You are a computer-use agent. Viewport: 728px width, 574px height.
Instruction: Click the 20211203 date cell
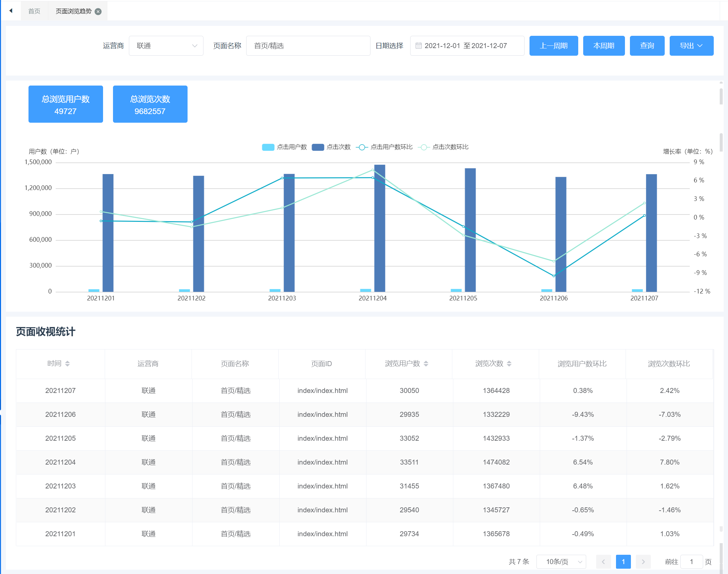click(60, 486)
